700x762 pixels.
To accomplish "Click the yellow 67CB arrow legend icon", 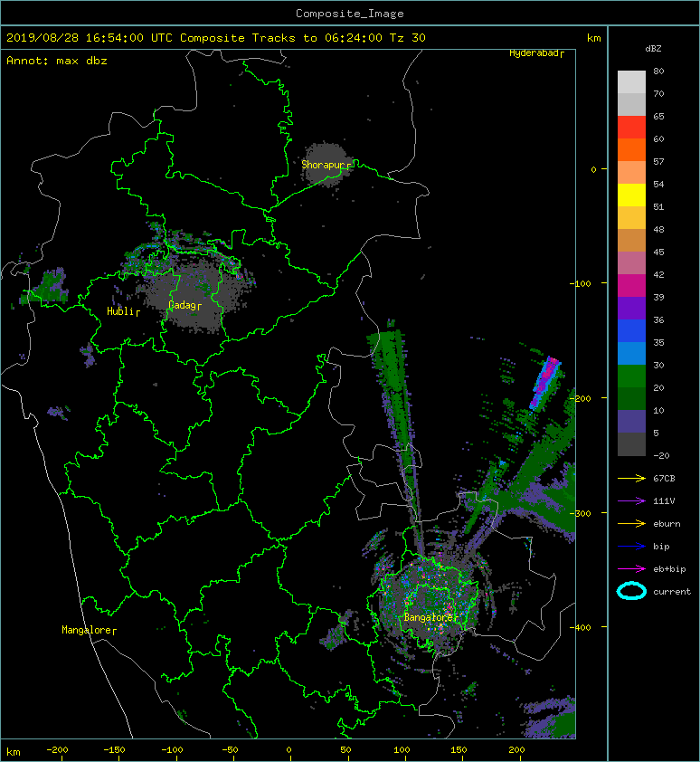I will coord(631,478).
